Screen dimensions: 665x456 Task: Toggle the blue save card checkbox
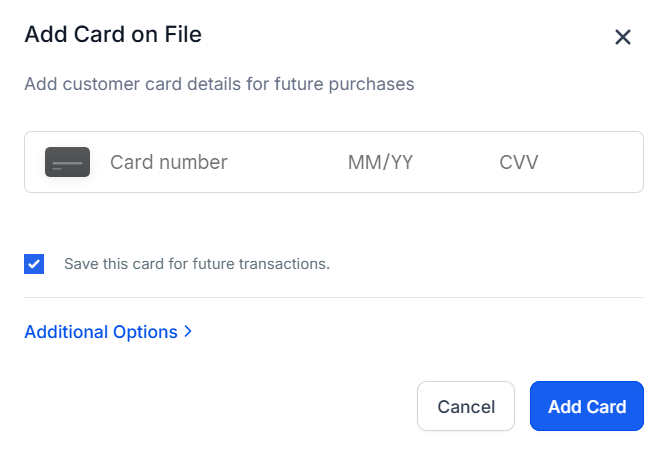34,264
